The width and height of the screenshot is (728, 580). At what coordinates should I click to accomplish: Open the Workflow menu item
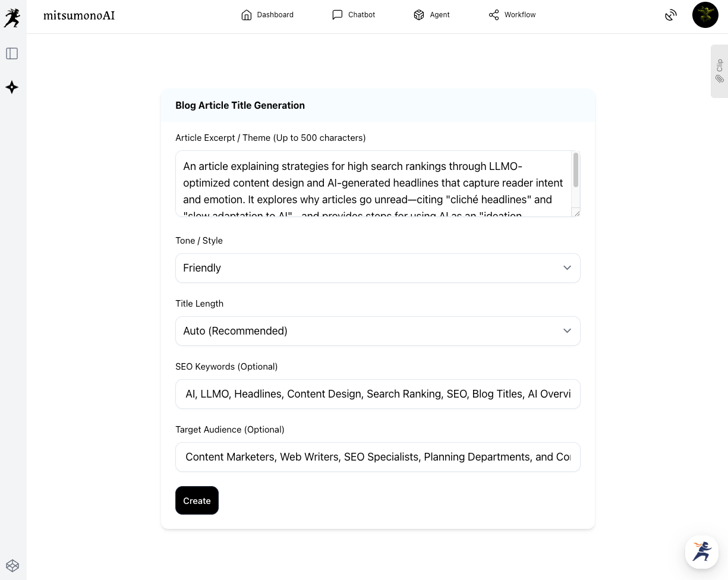click(x=512, y=15)
